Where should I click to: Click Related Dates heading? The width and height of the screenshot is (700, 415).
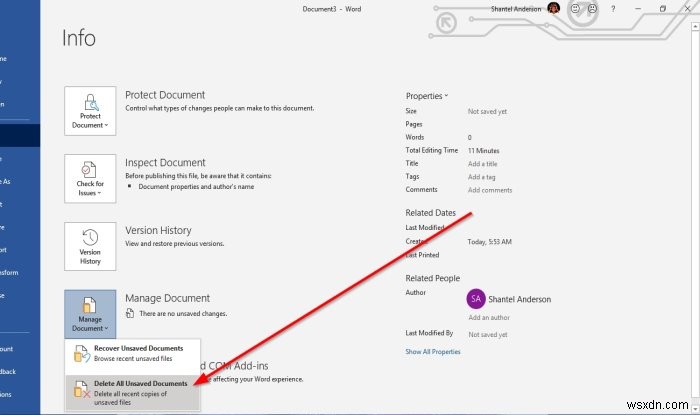pyautogui.click(x=430, y=213)
